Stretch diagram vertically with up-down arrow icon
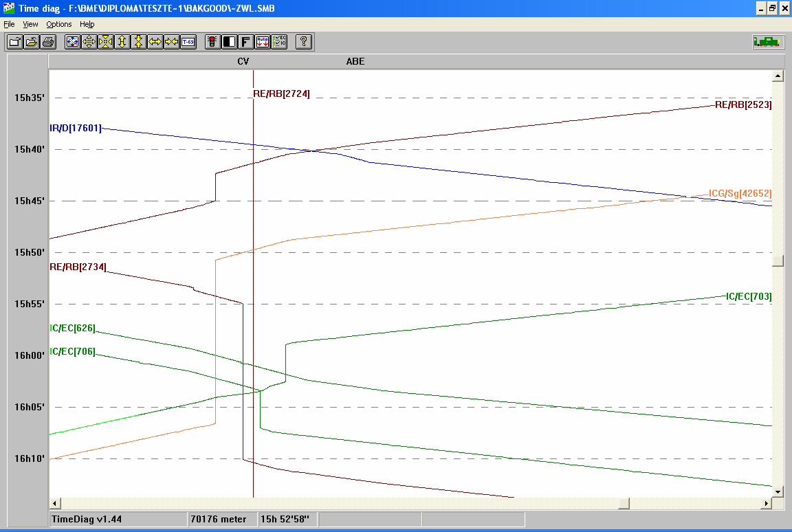The height and width of the screenshot is (532, 792). (x=122, y=42)
